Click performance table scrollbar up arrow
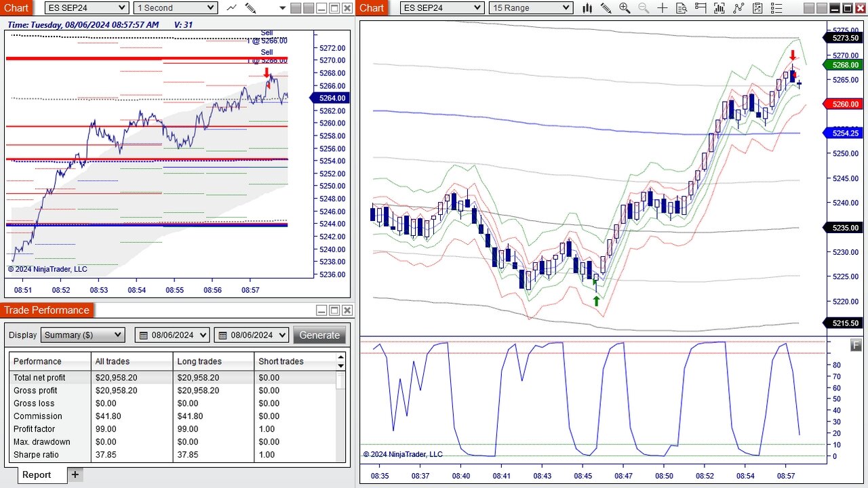This screenshot has width=868, height=488. [341, 357]
